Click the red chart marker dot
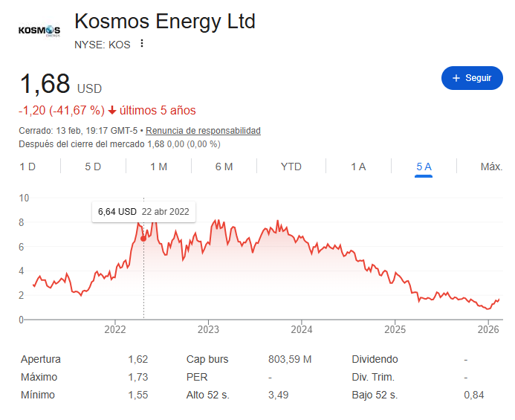Image resolution: width=515 pixels, height=420 pixels. coord(143,239)
